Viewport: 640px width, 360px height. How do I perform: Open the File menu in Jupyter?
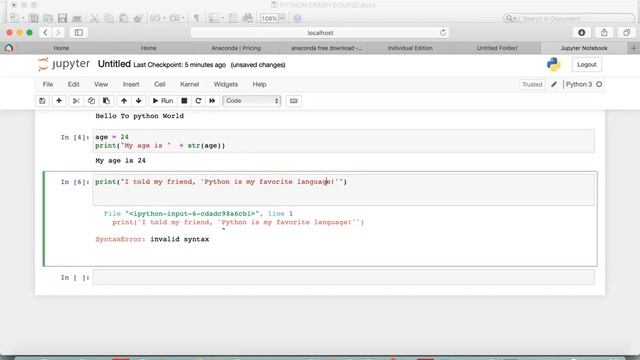[x=48, y=84]
